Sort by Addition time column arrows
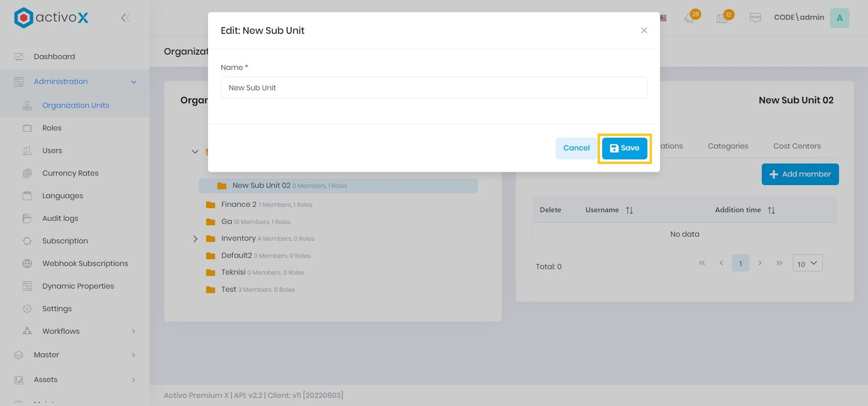Image resolution: width=868 pixels, height=406 pixels. [x=771, y=210]
